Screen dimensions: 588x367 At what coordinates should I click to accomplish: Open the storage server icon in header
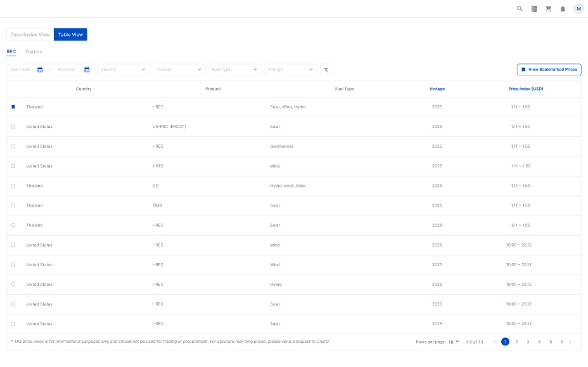(534, 9)
